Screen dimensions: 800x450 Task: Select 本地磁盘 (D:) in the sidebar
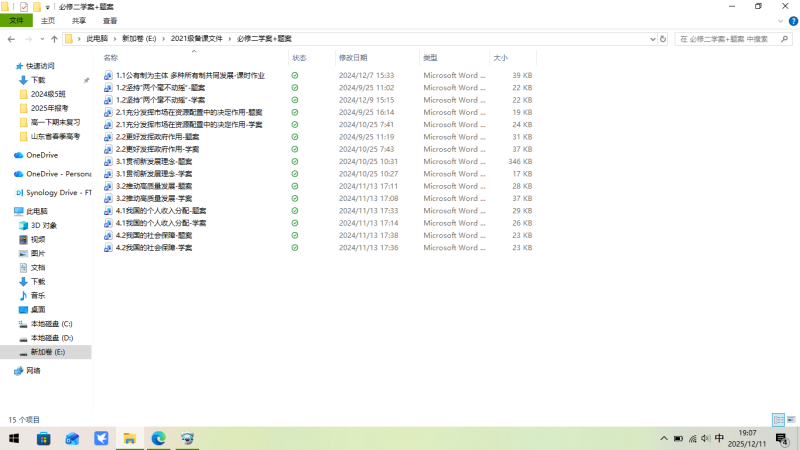(x=51, y=338)
